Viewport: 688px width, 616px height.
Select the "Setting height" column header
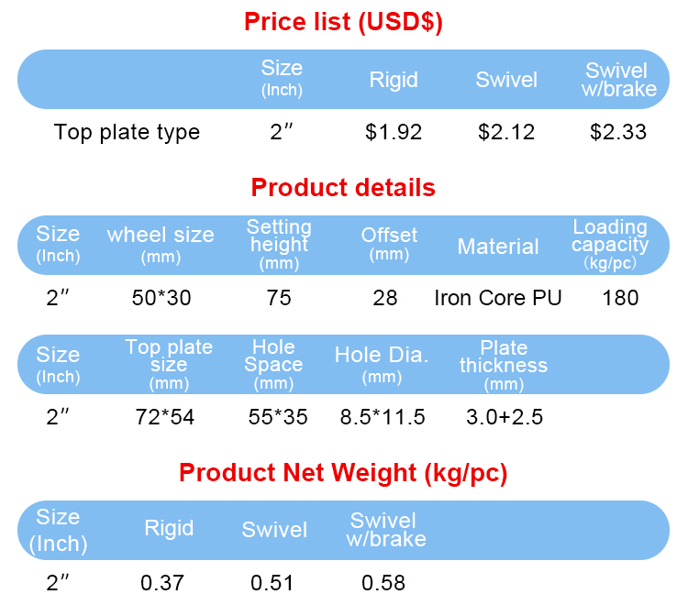pyautogui.click(x=279, y=244)
